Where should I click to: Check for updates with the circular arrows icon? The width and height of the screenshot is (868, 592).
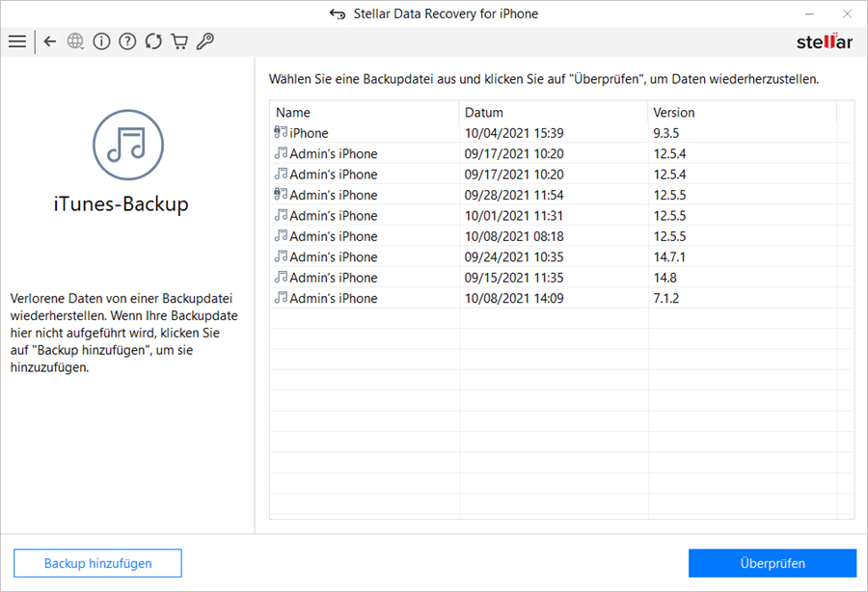click(153, 41)
